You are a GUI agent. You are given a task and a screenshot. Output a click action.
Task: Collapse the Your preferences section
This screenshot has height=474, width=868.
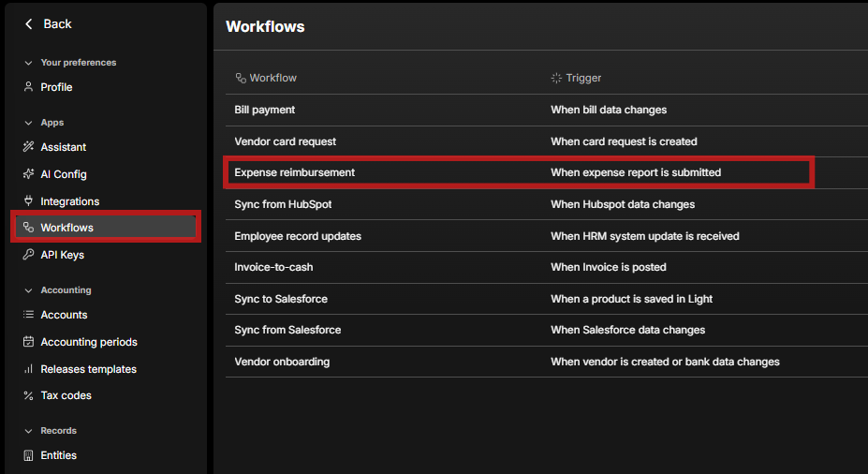(28, 63)
